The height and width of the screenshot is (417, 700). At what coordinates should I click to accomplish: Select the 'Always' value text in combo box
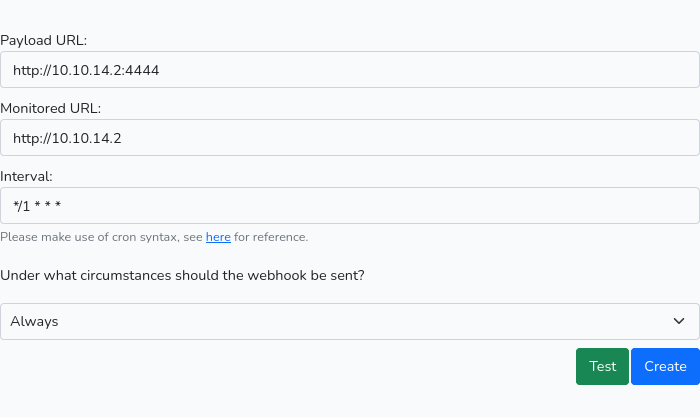(x=34, y=321)
